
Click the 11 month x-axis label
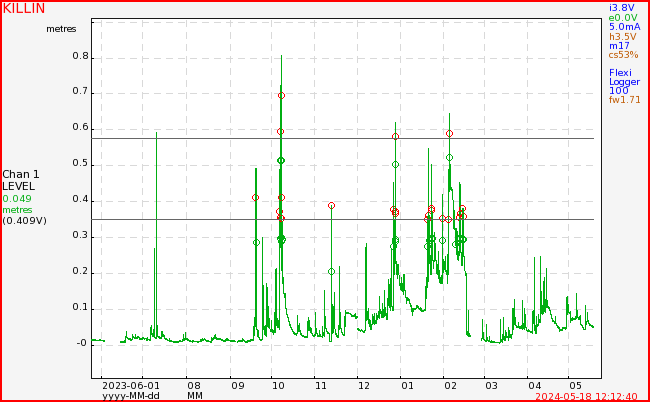(321, 386)
